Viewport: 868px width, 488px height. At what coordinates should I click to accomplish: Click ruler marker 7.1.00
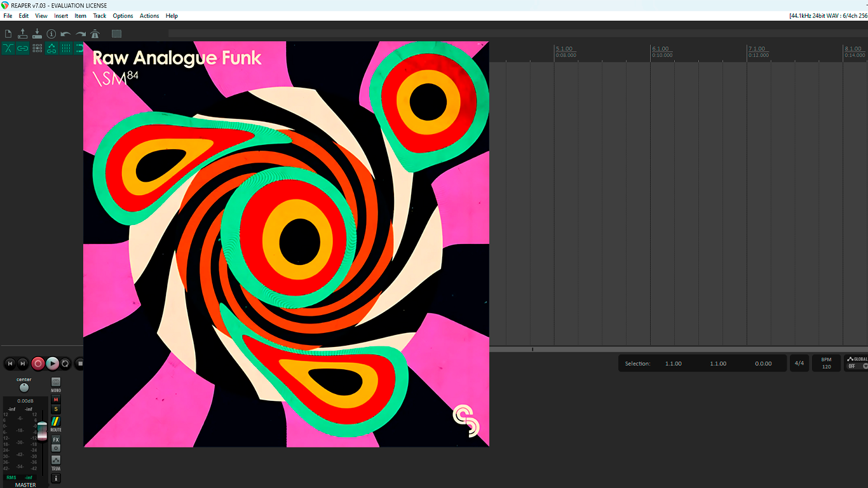point(757,49)
